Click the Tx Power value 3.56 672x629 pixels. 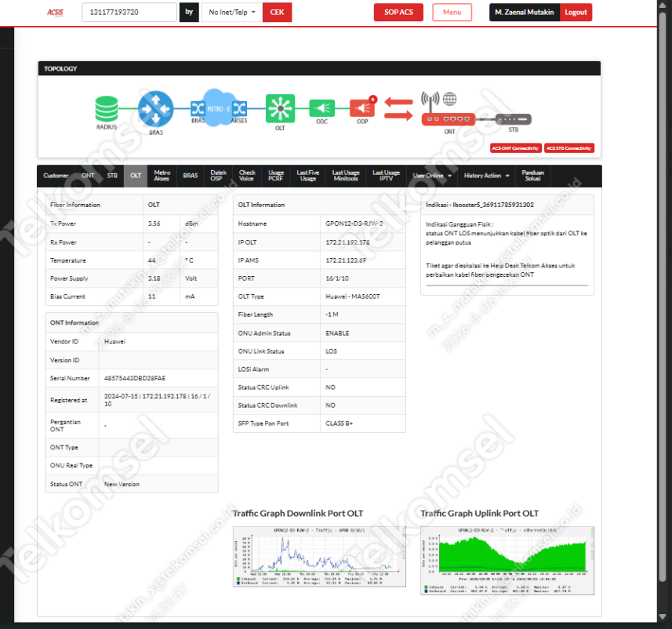coord(154,224)
